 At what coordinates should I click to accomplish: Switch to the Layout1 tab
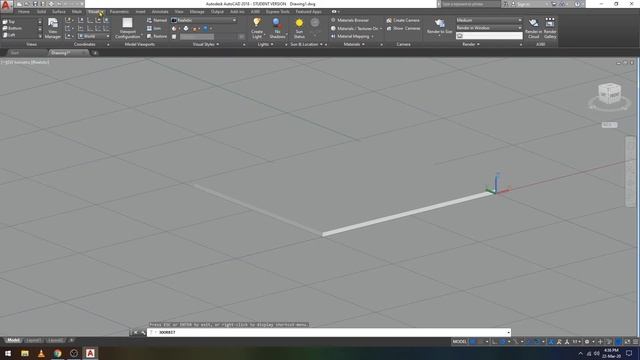click(33, 340)
